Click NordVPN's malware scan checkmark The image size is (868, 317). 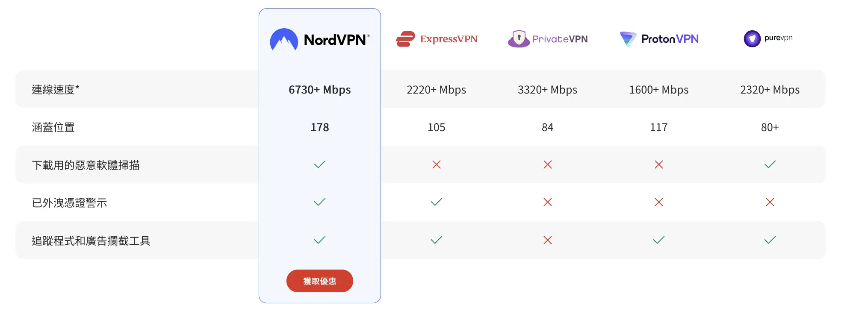(x=320, y=164)
